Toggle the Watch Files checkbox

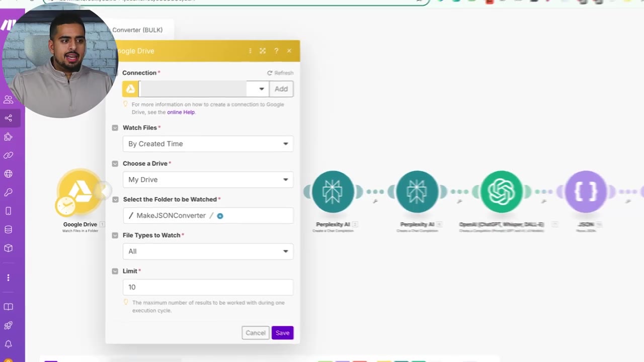[115, 128]
